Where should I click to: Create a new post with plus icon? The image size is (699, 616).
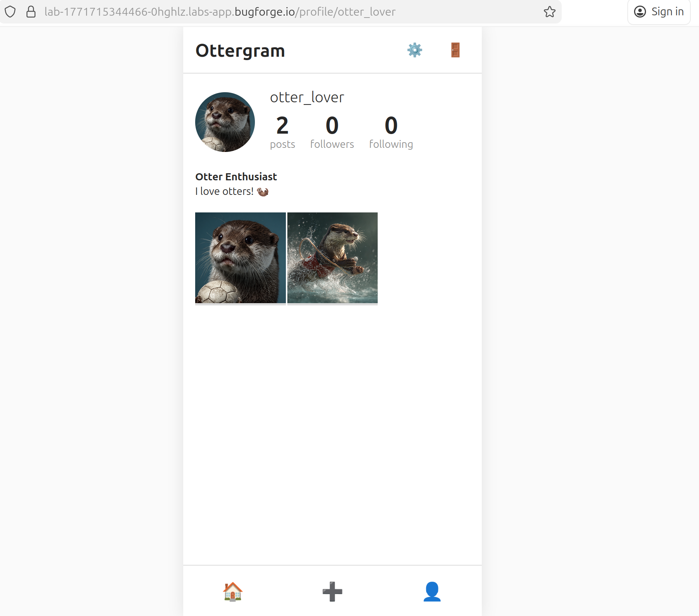(332, 591)
